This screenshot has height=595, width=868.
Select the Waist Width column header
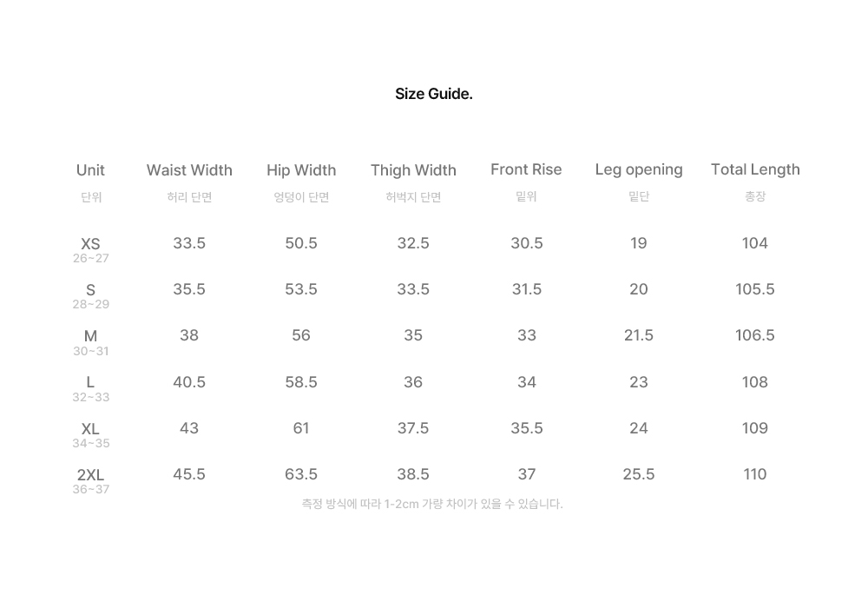189,170
